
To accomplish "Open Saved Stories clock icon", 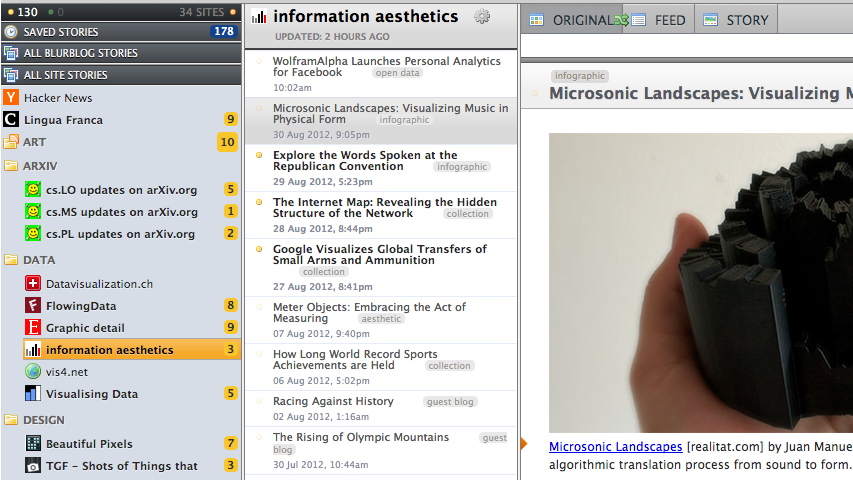I will 10,32.
